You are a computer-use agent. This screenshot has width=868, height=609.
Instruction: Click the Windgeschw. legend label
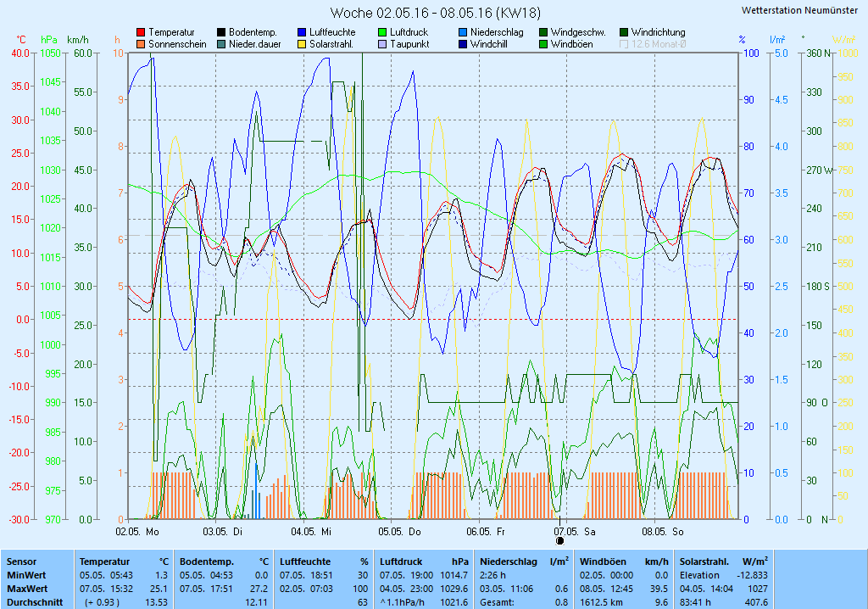pyautogui.click(x=577, y=32)
